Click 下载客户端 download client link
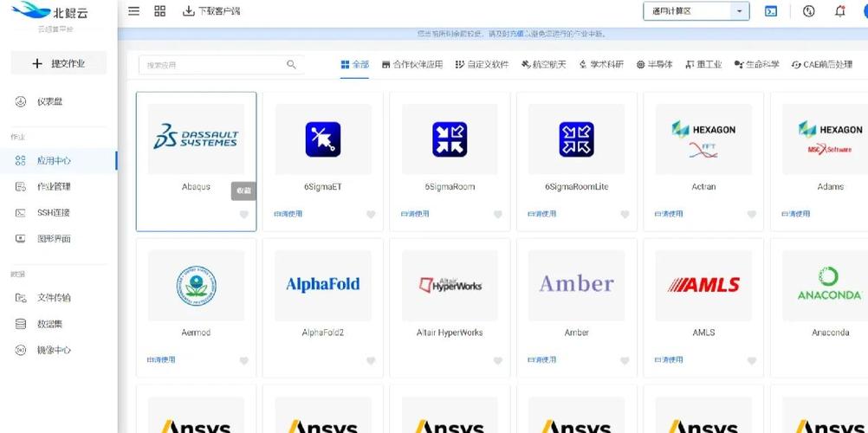This screenshot has width=868, height=433. click(211, 11)
